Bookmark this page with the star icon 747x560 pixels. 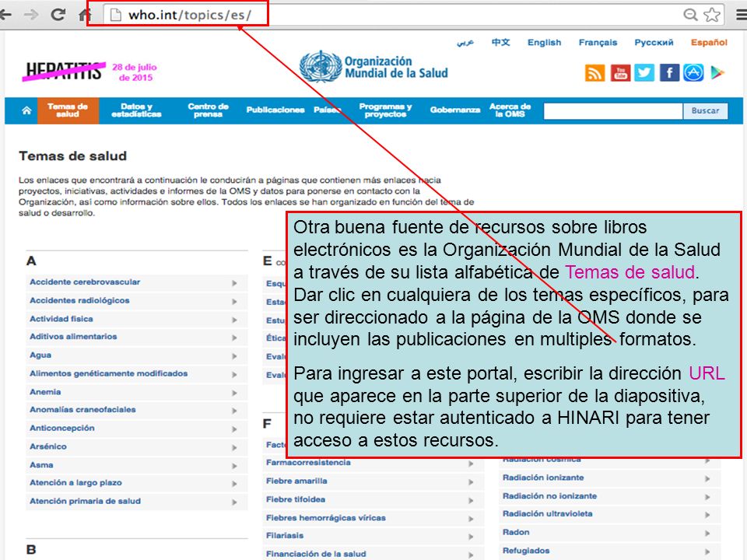[712, 15]
